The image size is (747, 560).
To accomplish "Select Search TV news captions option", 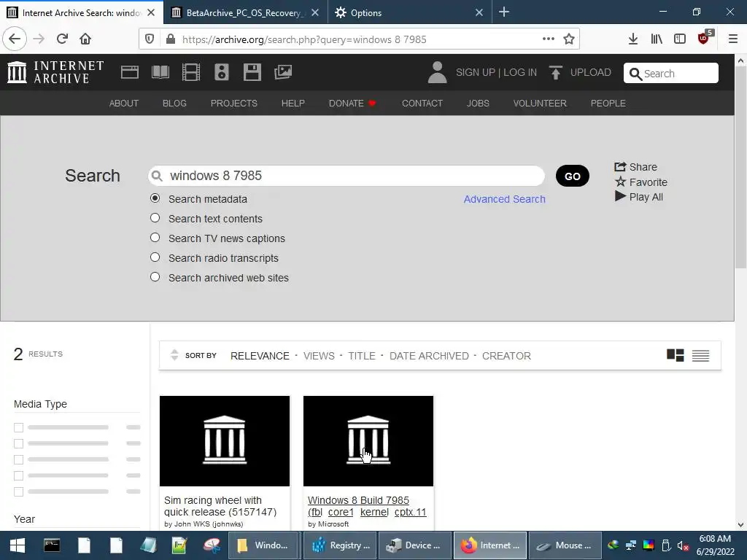I will tap(155, 237).
